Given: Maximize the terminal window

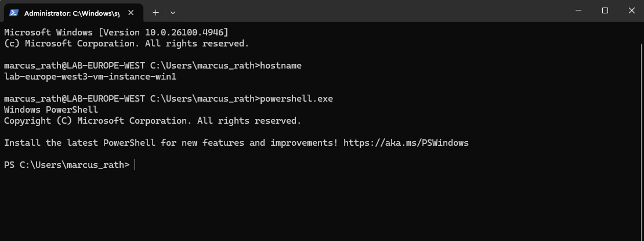Looking at the screenshot, I should pos(605,10).
